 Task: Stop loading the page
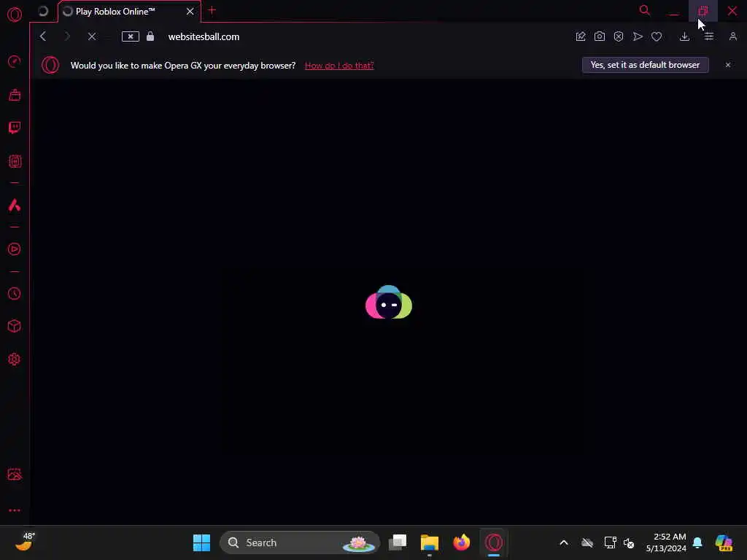tap(92, 36)
